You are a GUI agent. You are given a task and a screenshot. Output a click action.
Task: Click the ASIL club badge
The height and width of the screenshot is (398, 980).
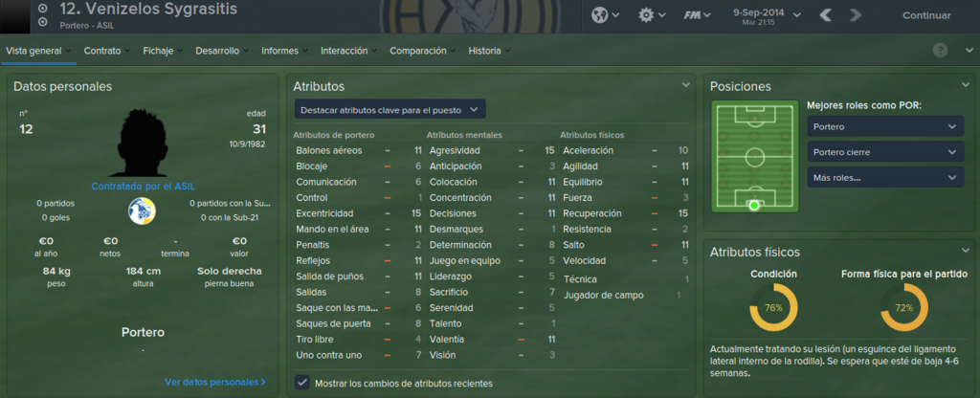coord(142,210)
